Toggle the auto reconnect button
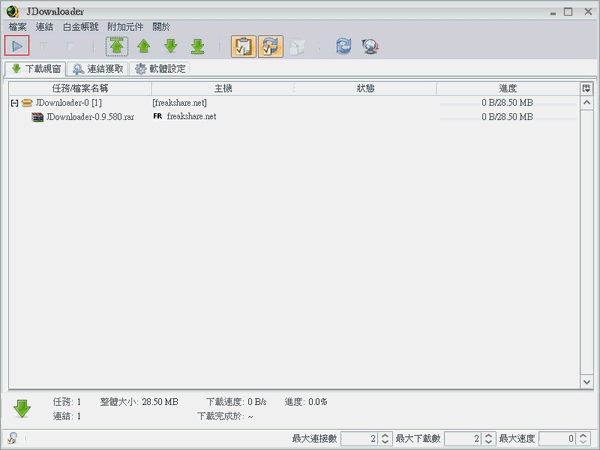 tap(269, 46)
